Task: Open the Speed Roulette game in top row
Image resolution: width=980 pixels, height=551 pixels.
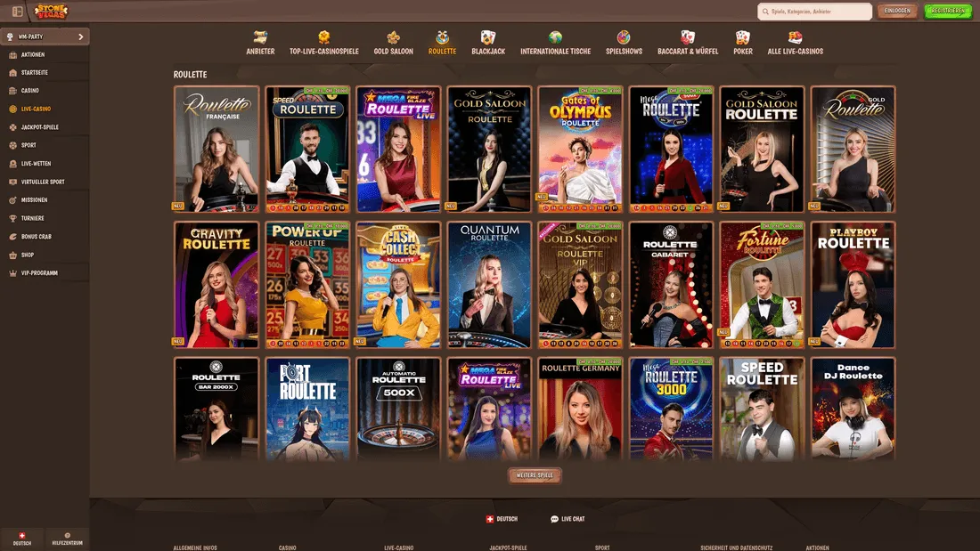Action: pyautogui.click(x=307, y=150)
